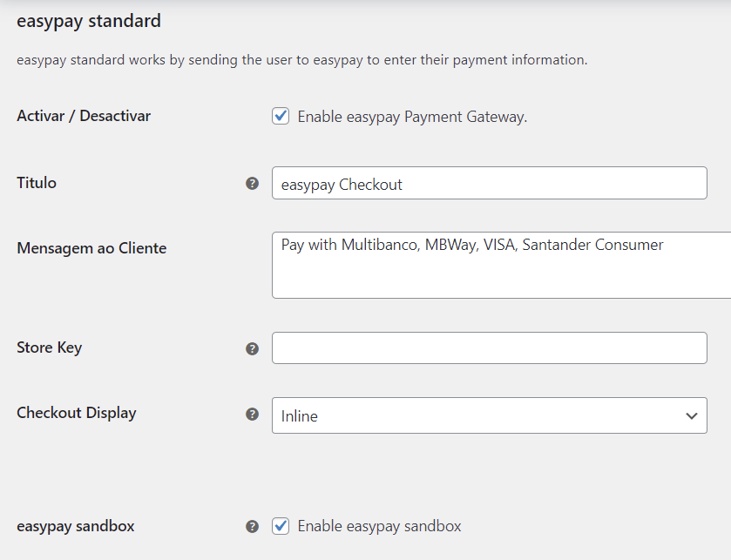Toggle the Enable easypay sandbox checkbox
This screenshot has height=560, width=731.
pos(281,526)
